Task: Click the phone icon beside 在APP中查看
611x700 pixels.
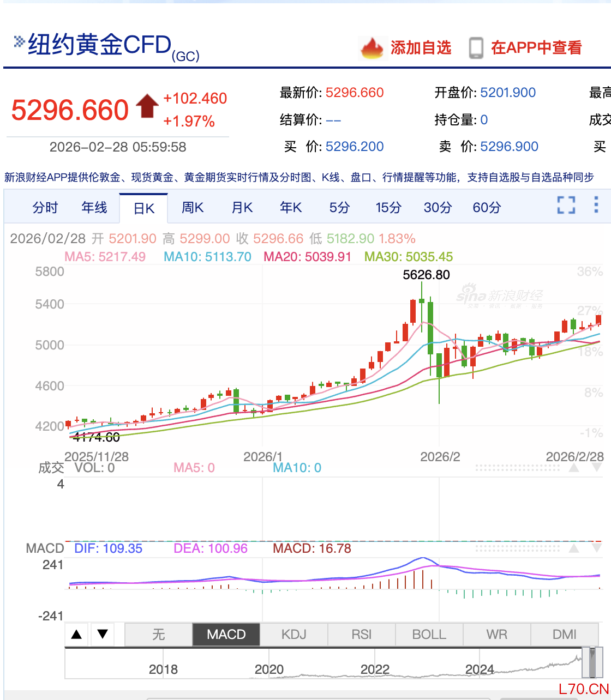Action: click(477, 47)
